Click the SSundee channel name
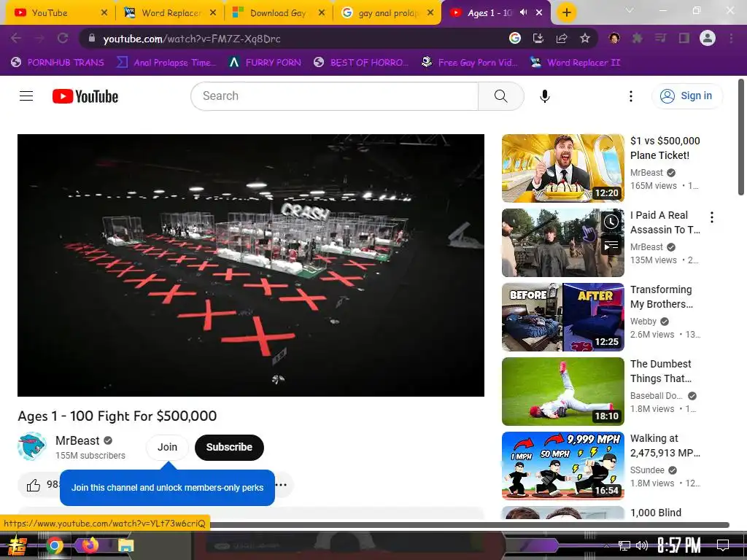Screen dimensions: 747x560 [x=647, y=470]
